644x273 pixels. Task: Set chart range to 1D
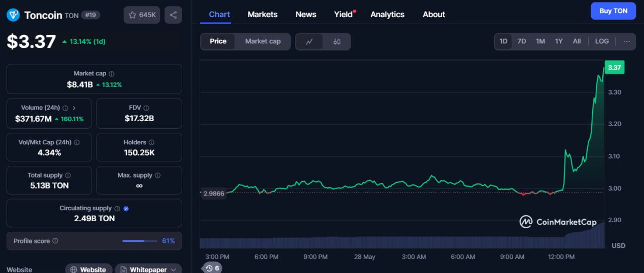pyautogui.click(x=503, y=41)
